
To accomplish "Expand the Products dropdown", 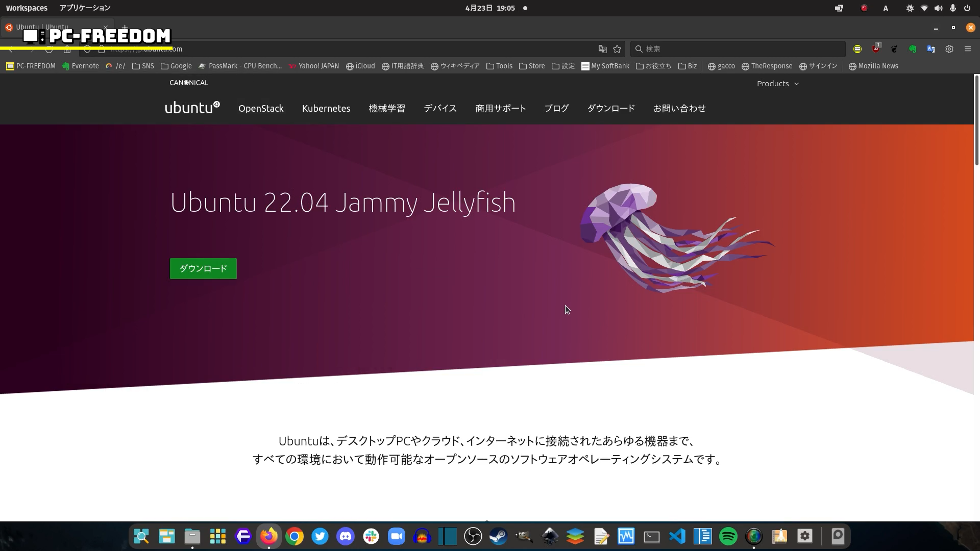I will tap(777, 84).
